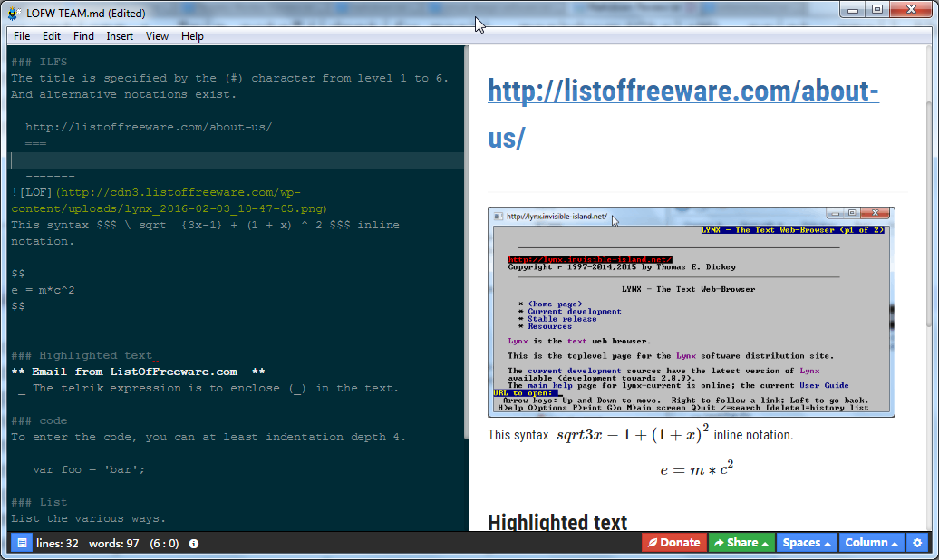Click the 'Highlighted text' heading in preview

(x=557, y=522)
